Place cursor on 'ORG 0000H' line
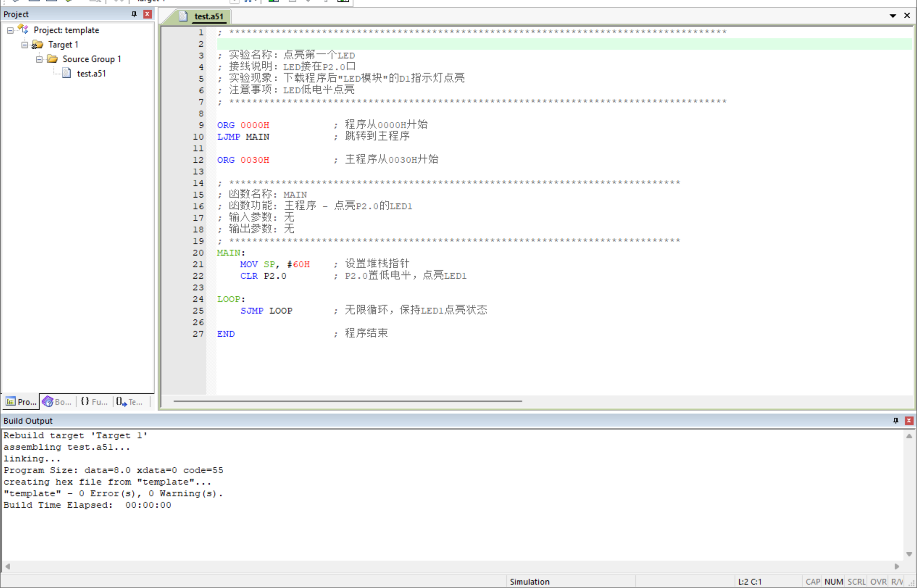 [x=243, y=125]
